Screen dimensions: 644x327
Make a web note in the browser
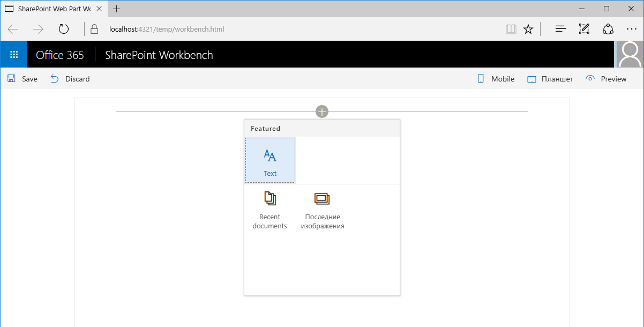585,29
